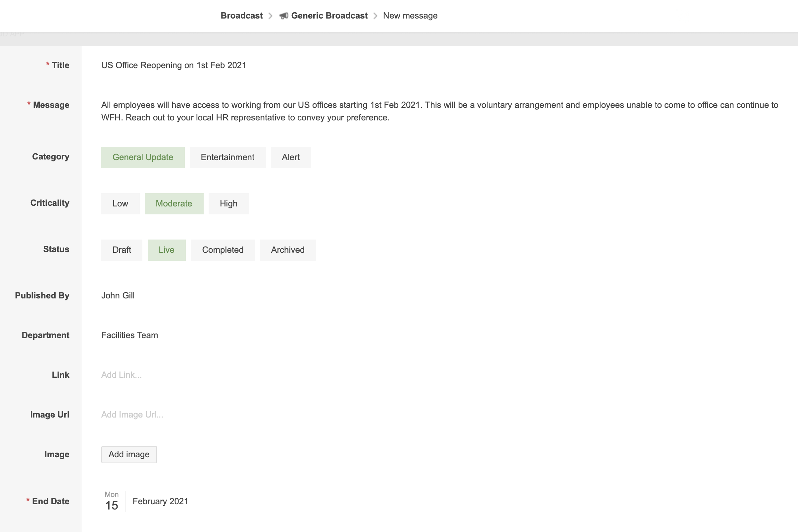Choose High criticality

pos(228,203)
